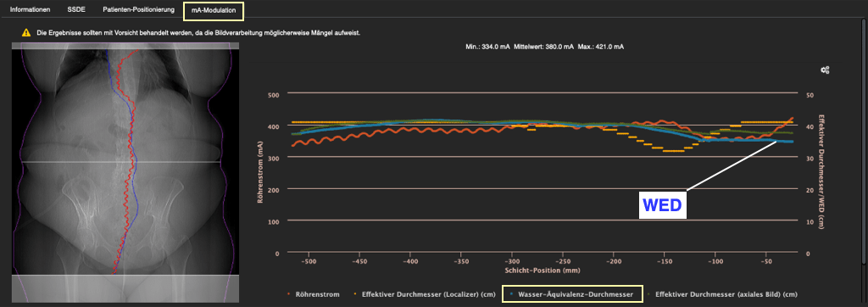868x307 pixels.
Task: Click the Mittelwert: 380.0 mA value
Action: (544, 47)
